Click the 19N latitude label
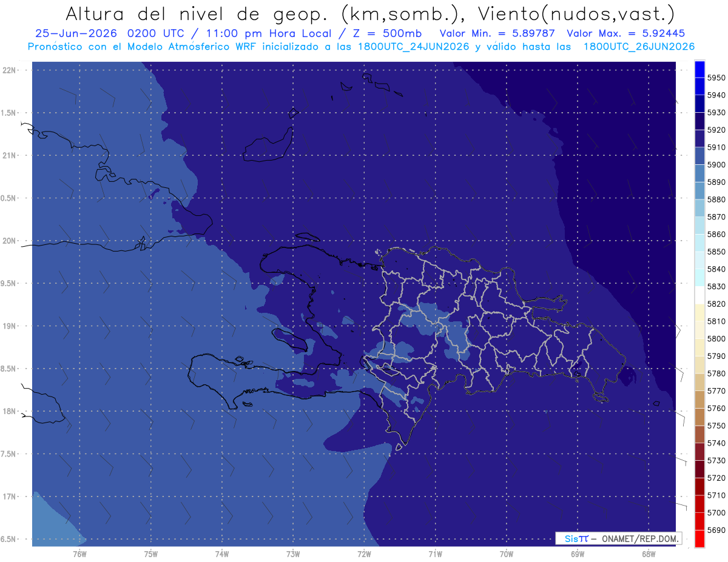The width and height of the screenshot is (728, 562). point(9,326)
